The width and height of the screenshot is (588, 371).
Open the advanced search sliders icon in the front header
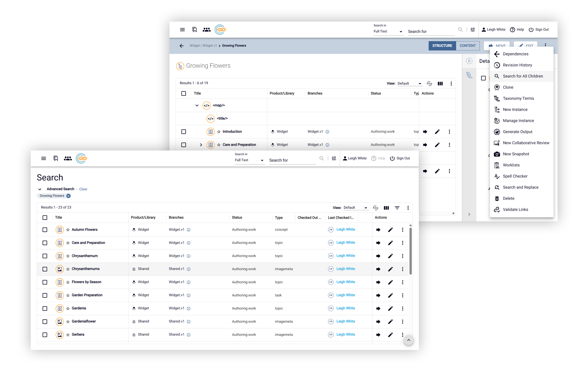pyautogui.click(x=334, y=158)
